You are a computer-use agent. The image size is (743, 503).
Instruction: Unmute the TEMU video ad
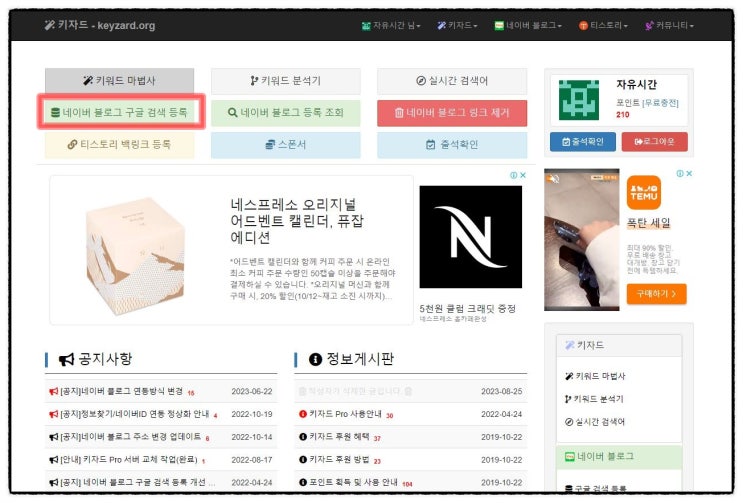[x=553, y=179]
